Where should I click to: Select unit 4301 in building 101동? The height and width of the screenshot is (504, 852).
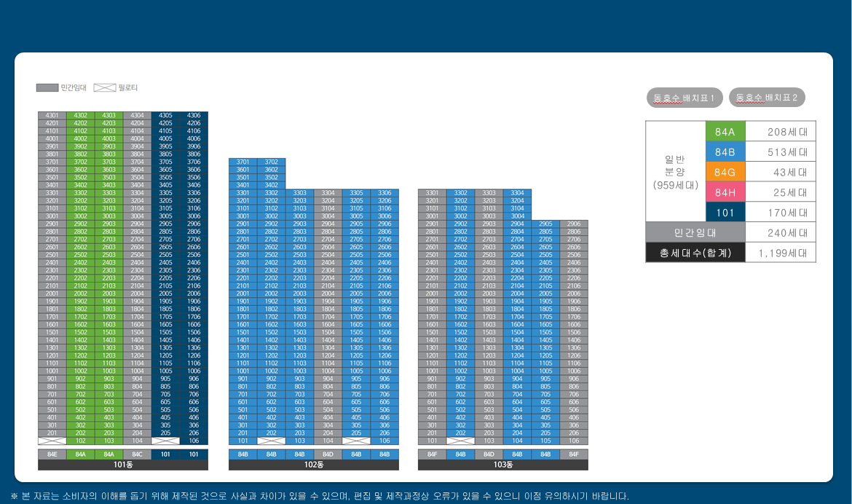click(x=52, y=115)
